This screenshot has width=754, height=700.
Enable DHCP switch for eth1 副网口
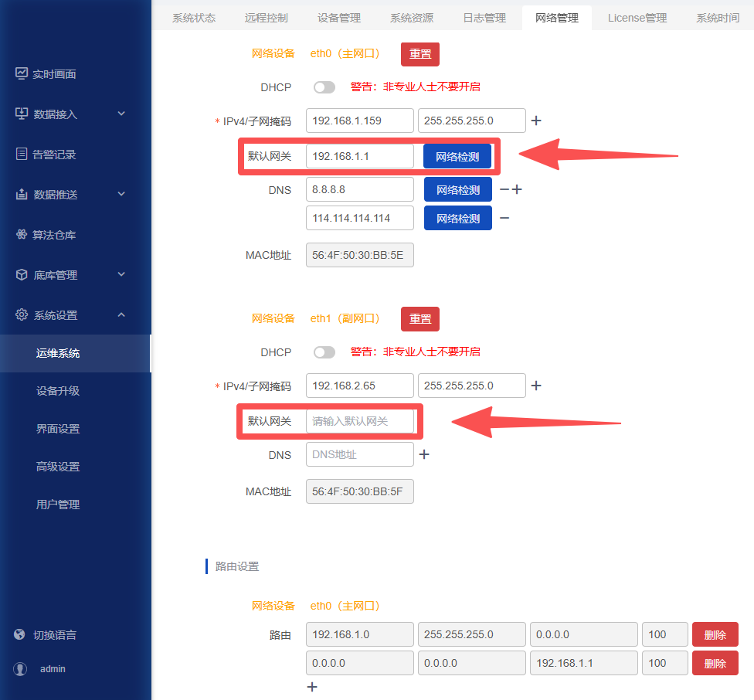click(324, 352)
